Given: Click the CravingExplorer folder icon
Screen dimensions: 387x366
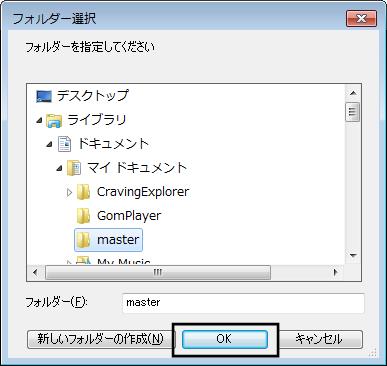Looking at the screenshot, I should 83,192.
